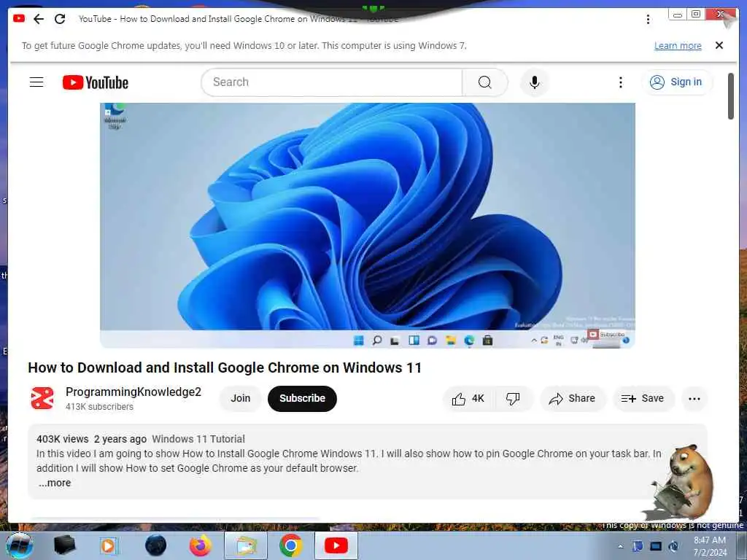This screenshot has height=560, width=747.
Task: Click the Windows 11 Tutorial text
Action: pos(198,439)
